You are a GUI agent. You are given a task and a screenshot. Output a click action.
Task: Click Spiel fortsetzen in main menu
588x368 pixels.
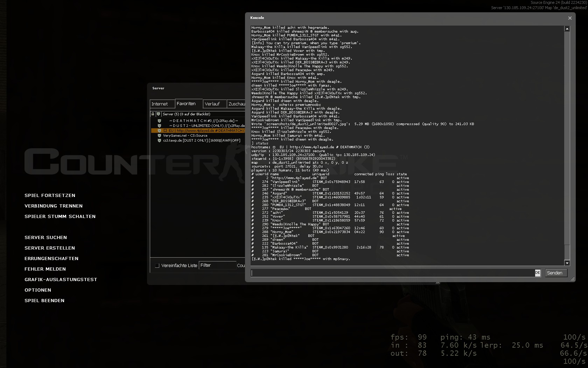(50, 196)
